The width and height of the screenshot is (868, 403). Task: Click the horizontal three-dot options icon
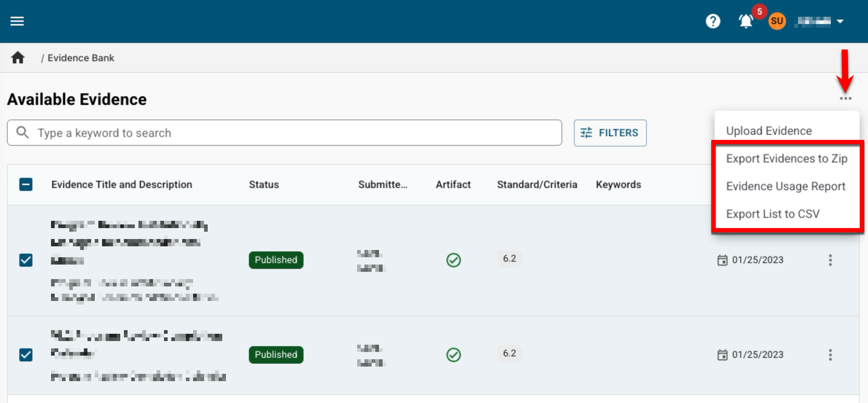[x=845, y=99]
